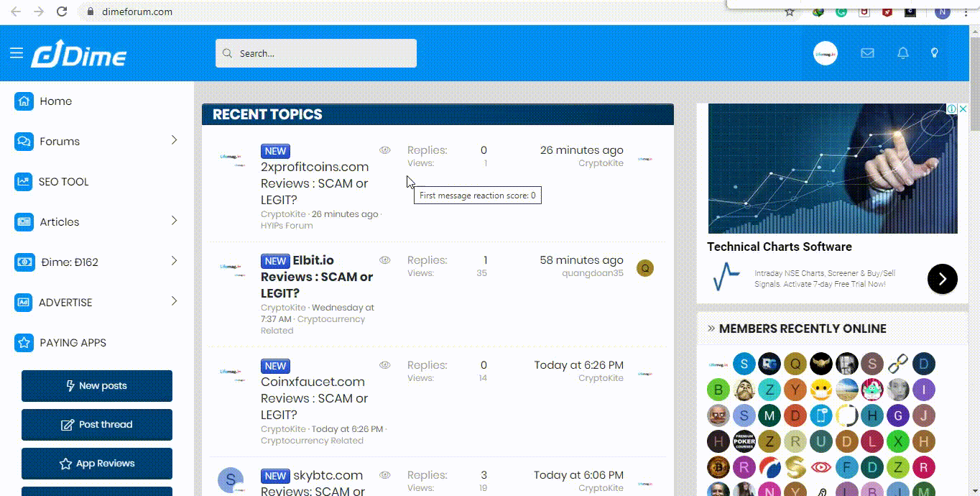Expand the Dime: Đ162 submenu chevron
This screenshot has height=496, width=980.
pos(174,261)
